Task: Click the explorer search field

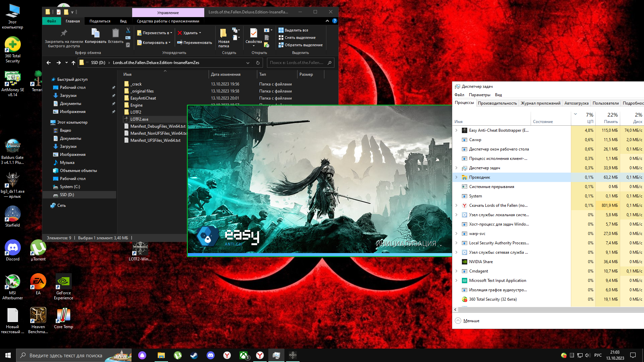Action: [x=297, y=63]
